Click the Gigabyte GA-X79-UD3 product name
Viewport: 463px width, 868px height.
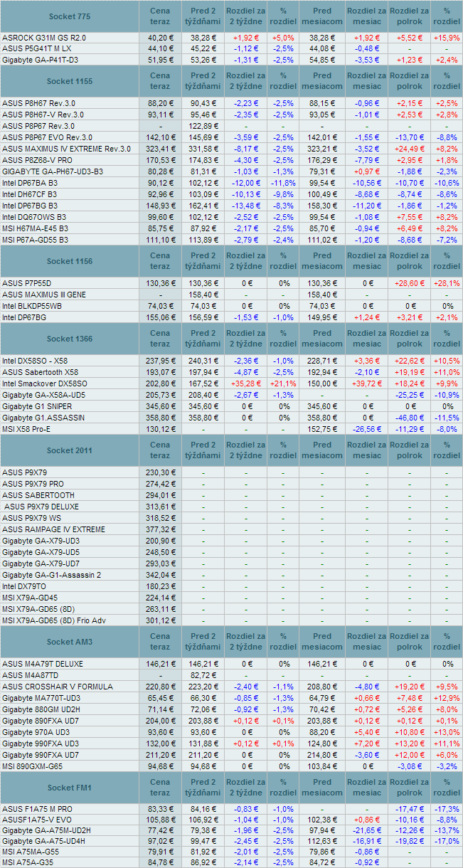click(41, 541)
